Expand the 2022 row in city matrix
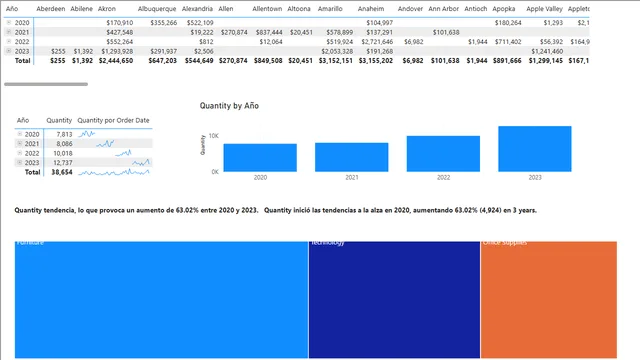The width and height of the screenshot is (640, 360). click(9, 41)
